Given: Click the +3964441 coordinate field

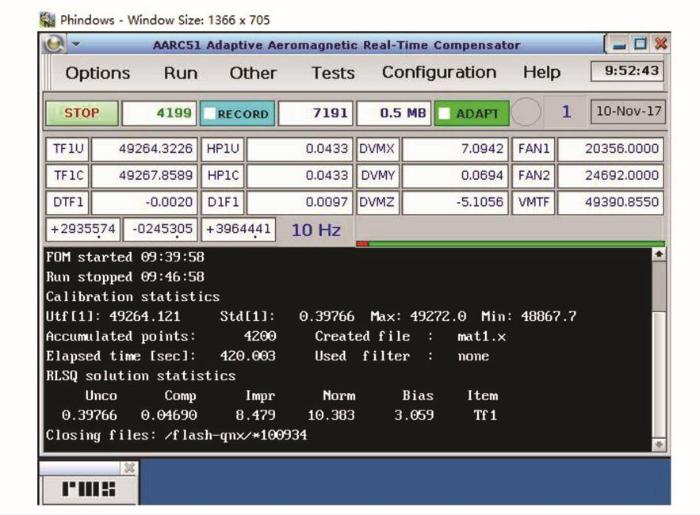Looking at the screenshot, I should (238, 229).
